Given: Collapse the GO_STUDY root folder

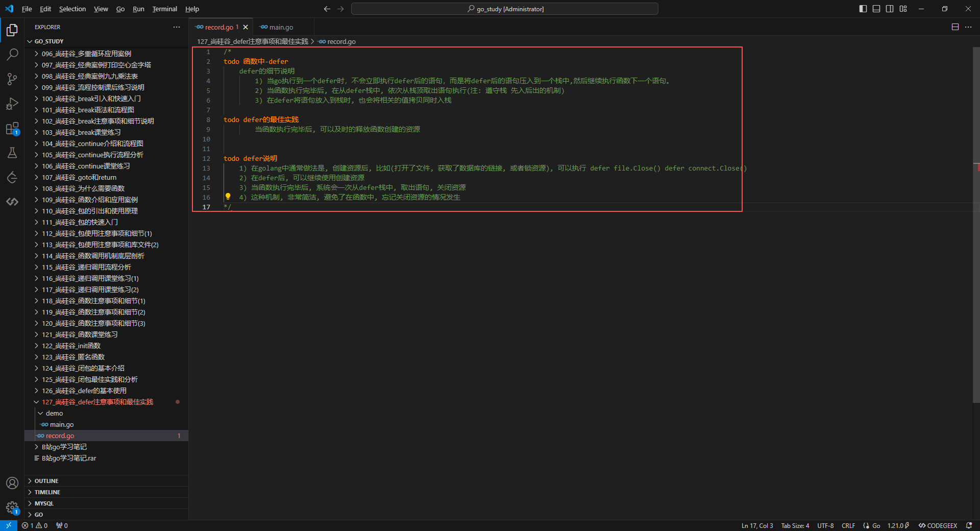Looking at the screenshot, I should click(107, 41).
